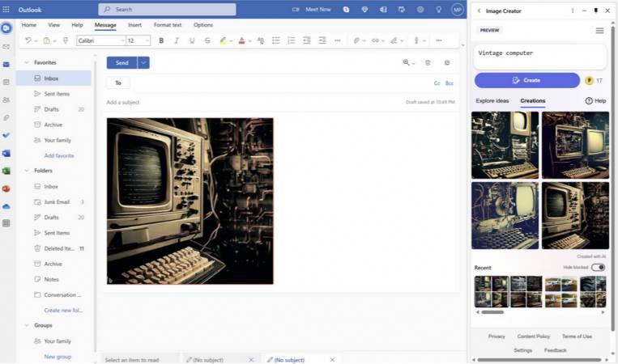618x364 pixels.
Task: Expand the Send options dropdown arrow
Action: (x=143, y=62)
